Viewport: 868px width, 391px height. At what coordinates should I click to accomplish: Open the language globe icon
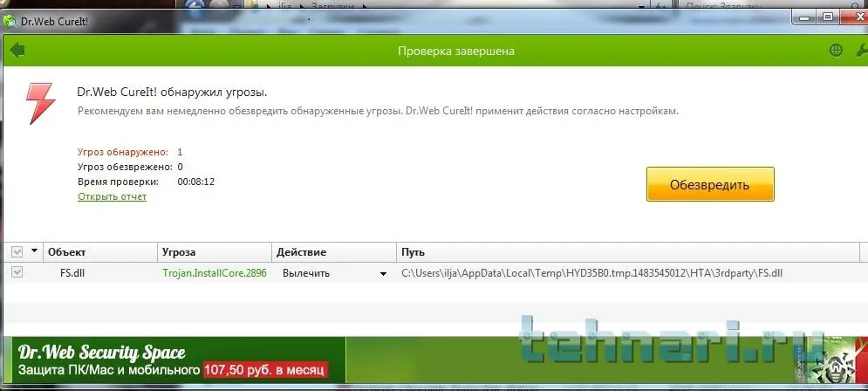click(x=836, y=51)
